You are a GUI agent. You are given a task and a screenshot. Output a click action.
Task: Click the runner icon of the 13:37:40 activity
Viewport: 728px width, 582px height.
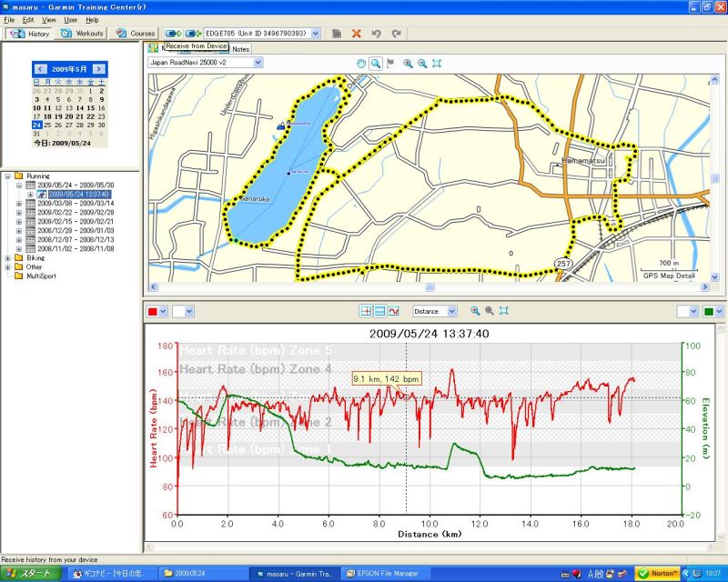(41, 194)
